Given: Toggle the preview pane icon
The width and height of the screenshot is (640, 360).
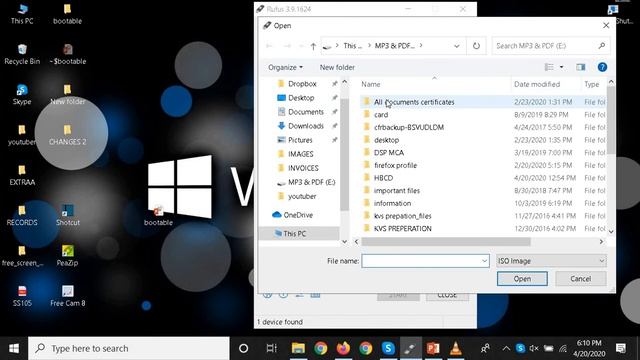Looking at the screenshot, I should (580, 67).
